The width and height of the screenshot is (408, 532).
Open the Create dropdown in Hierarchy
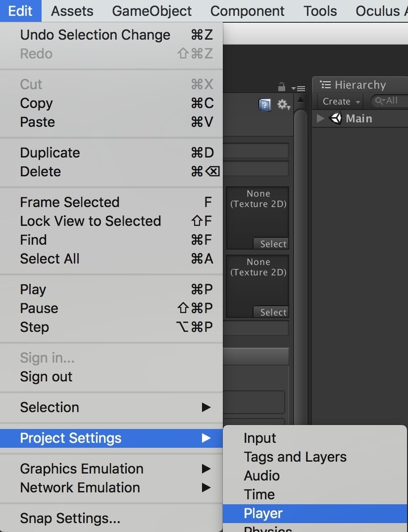(x=341, y=101)
